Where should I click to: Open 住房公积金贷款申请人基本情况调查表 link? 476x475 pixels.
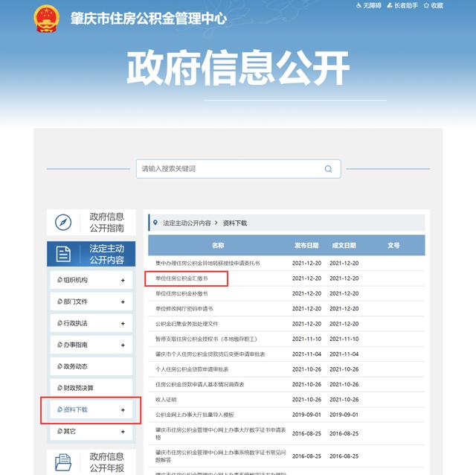(x=200, y=385)
